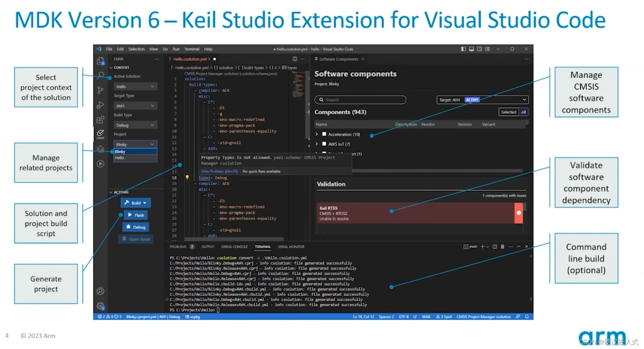Click Ln 18, Col 12 in status bar
Image resolution: width=644 pixels, height=349 pixels.
[x=363, y=316]
